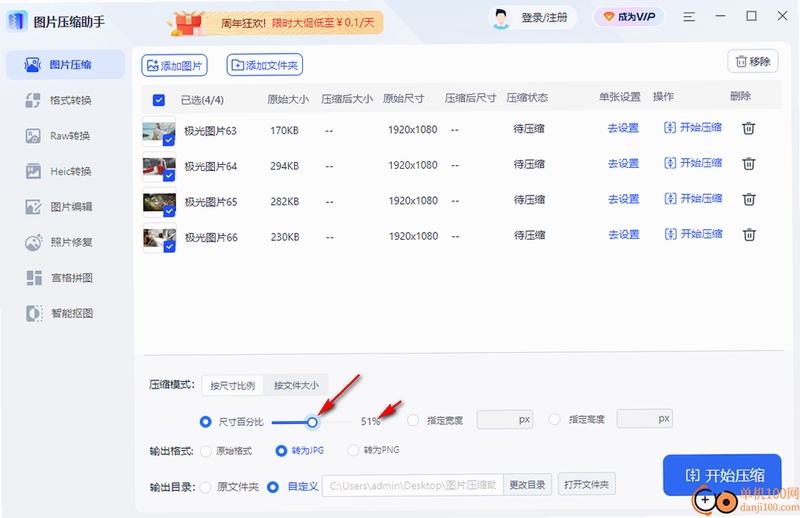Toggle the select-all 已选(4/4) checkbox

click(x=159, y=100)
